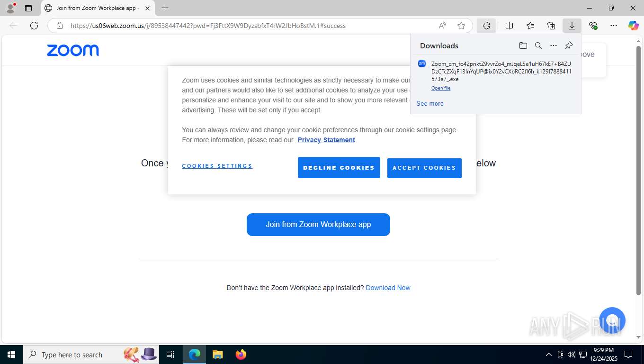Open Cookies Settings
The width and height of the screenshot is (644, 364).
pyautogui.click(x=217, y=166)
